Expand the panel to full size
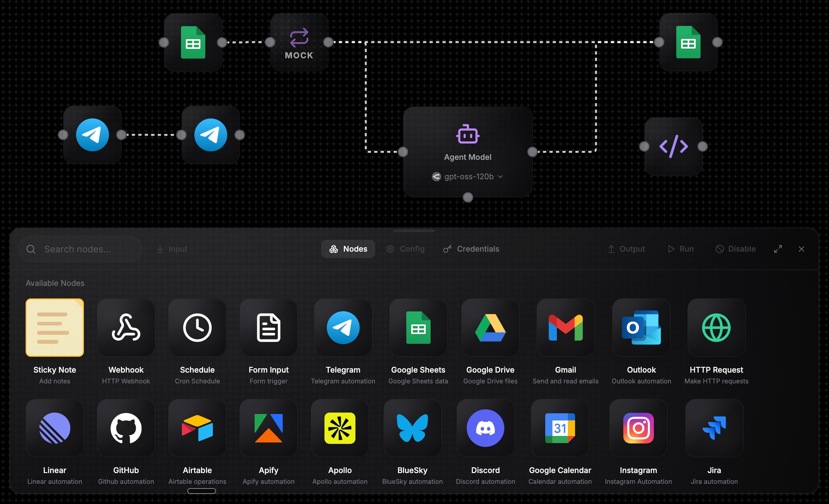This screenshot has width=829, height=504. point(778,249)
